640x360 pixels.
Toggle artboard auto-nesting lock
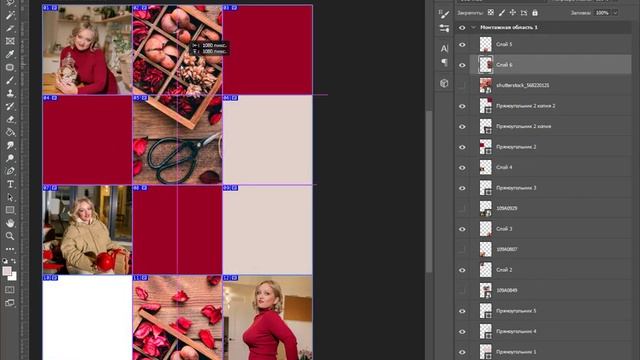pos(524,13)
